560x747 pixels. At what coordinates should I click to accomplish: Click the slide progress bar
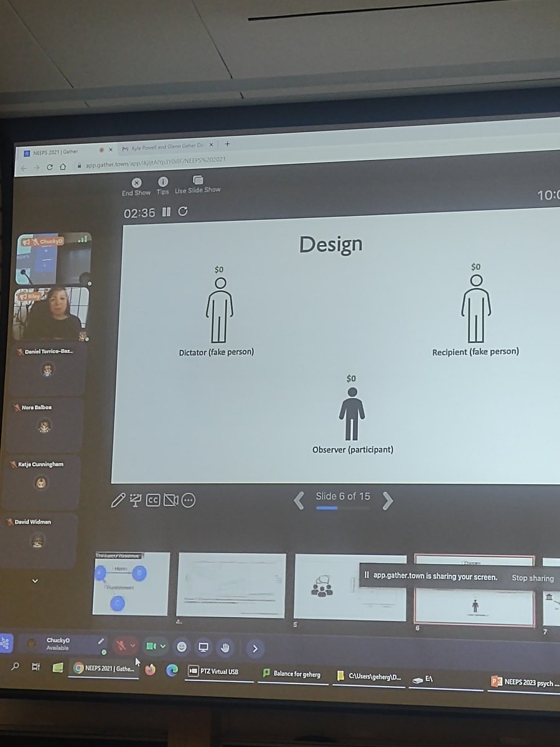[x=343, y=508]
